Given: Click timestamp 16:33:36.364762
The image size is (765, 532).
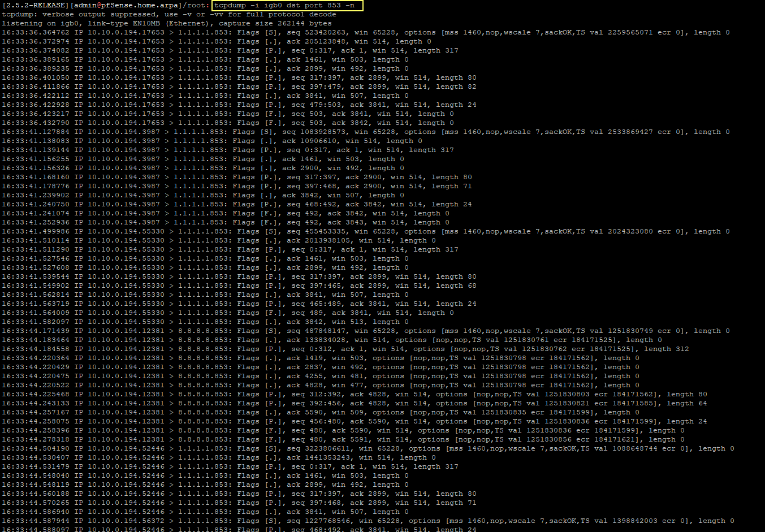Looking at the screenshot, I should point(36,32).
